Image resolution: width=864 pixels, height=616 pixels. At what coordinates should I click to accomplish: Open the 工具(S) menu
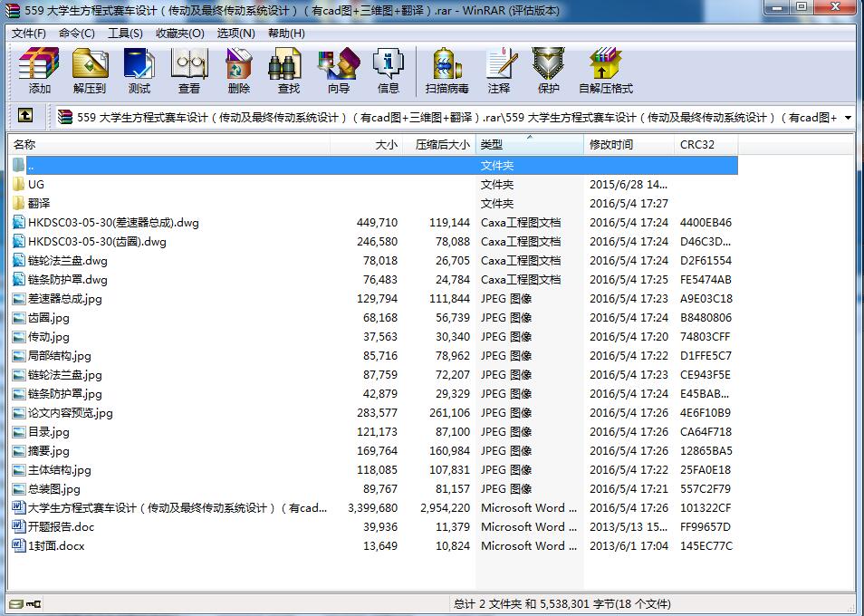point(125,33)
